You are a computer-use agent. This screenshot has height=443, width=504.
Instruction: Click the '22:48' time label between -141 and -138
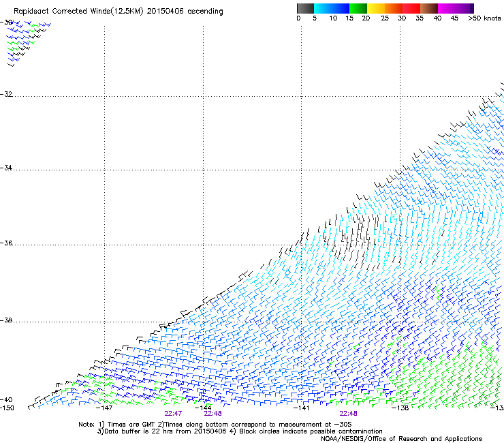349,414
